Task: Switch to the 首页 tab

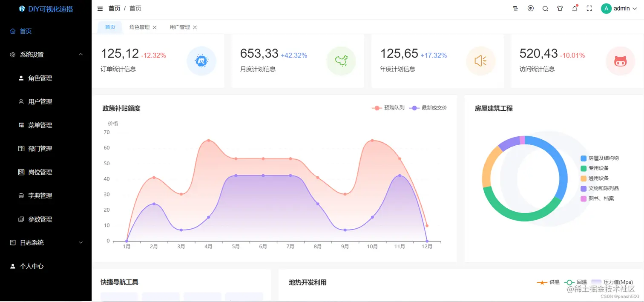Action: tap(110, 27)
